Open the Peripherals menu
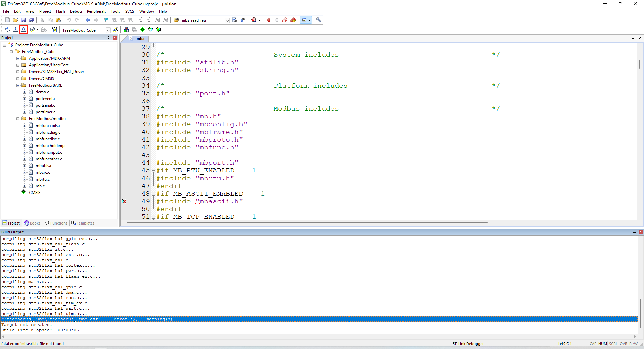This screenshot has height=349, width=644. (x=96, y=11)
